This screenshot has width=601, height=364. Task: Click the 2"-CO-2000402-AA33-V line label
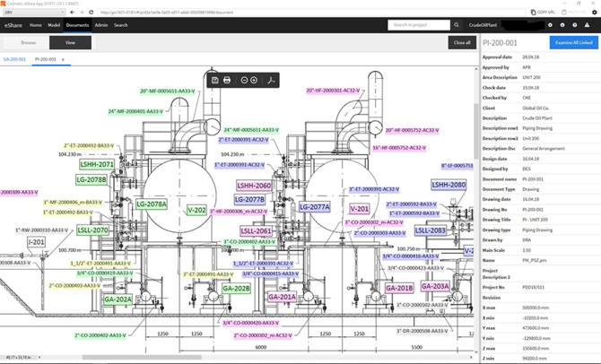(x=100, y=335)
